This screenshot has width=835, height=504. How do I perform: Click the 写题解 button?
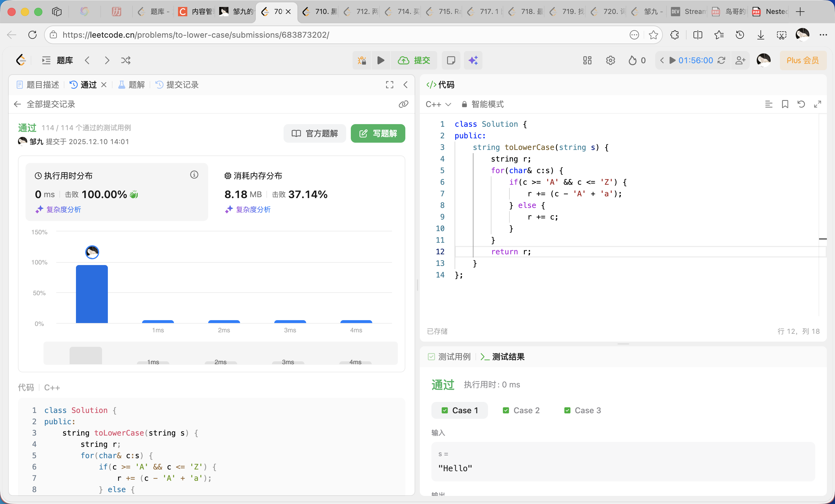pos(377,133)
